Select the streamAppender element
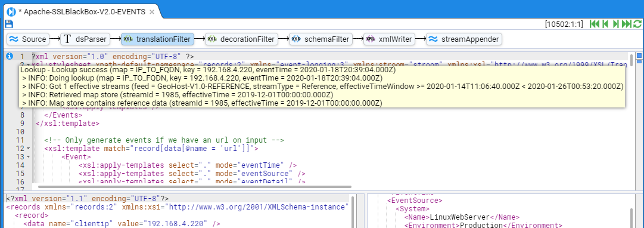 (x=463, y=39)
